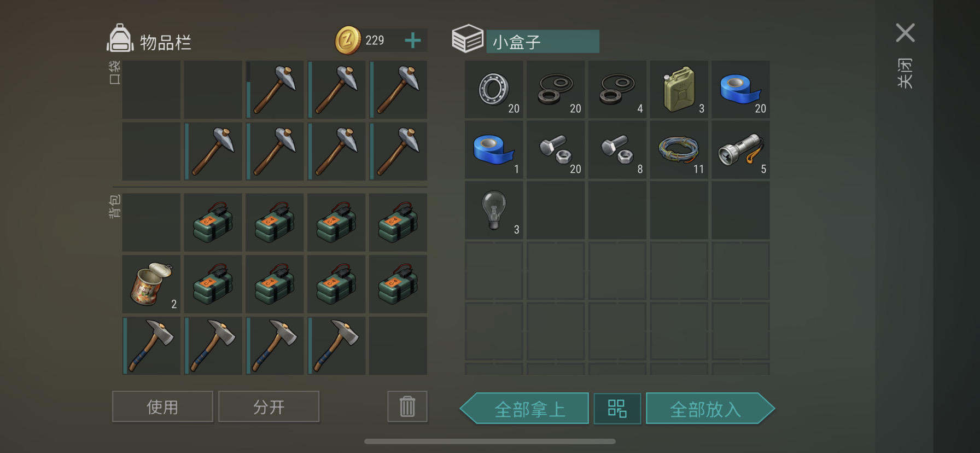This screenshot has height=453, width=980.
Task: Click the 使用 use button
Action: click(x=162, y=406)
